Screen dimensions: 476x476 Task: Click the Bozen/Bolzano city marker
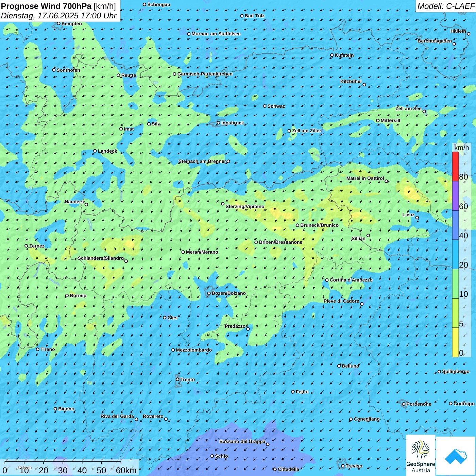click(x=209, y=293)
